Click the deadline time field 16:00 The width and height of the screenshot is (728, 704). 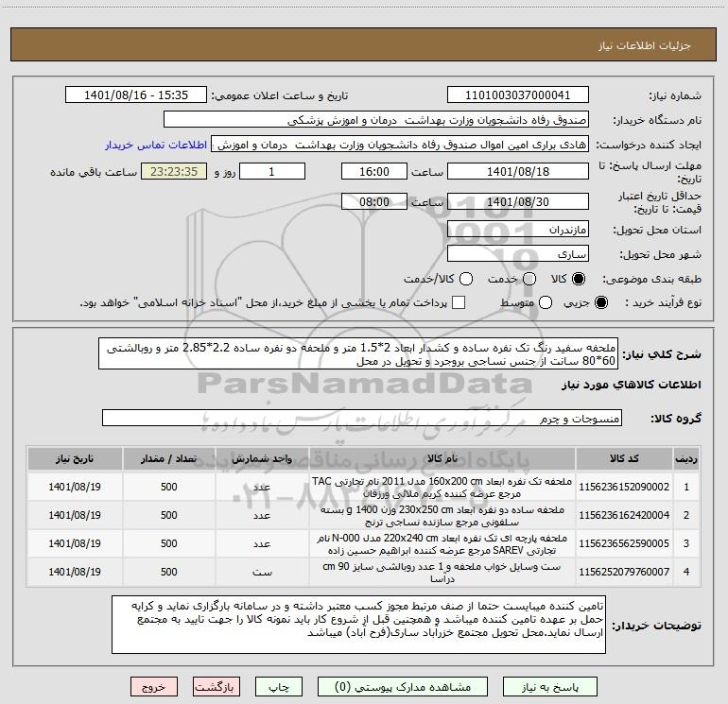[x=374, y=171]
